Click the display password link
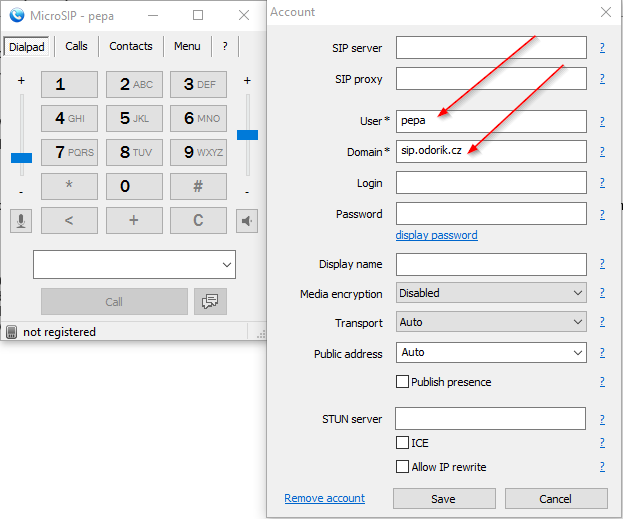Screen dimensions: 623x519 pos(436,235)
